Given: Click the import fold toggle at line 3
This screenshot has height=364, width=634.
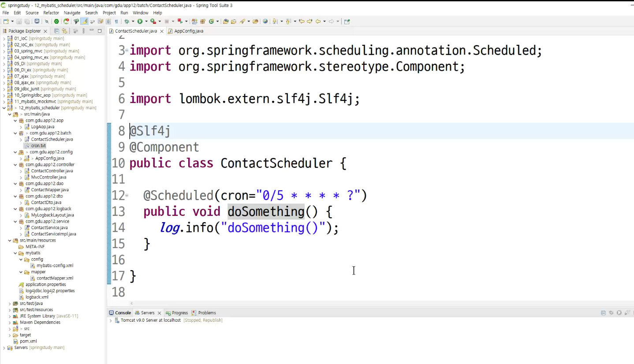Looking at the screenshot, I should [x=127, y=50].
